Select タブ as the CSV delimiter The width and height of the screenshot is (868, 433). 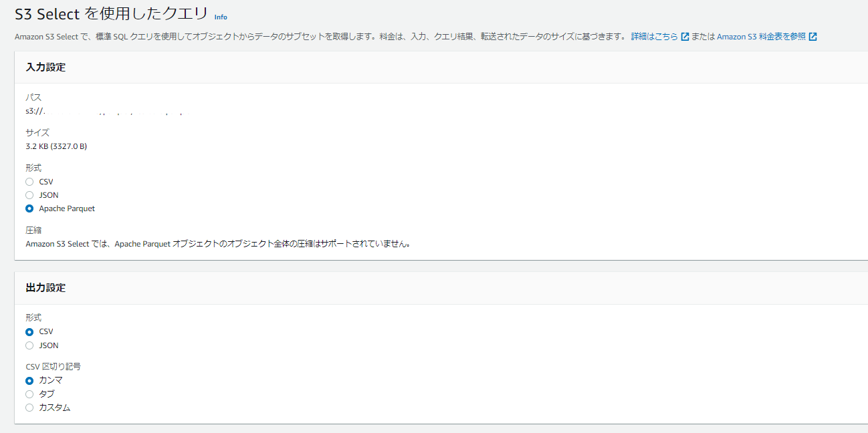(29, 394)
